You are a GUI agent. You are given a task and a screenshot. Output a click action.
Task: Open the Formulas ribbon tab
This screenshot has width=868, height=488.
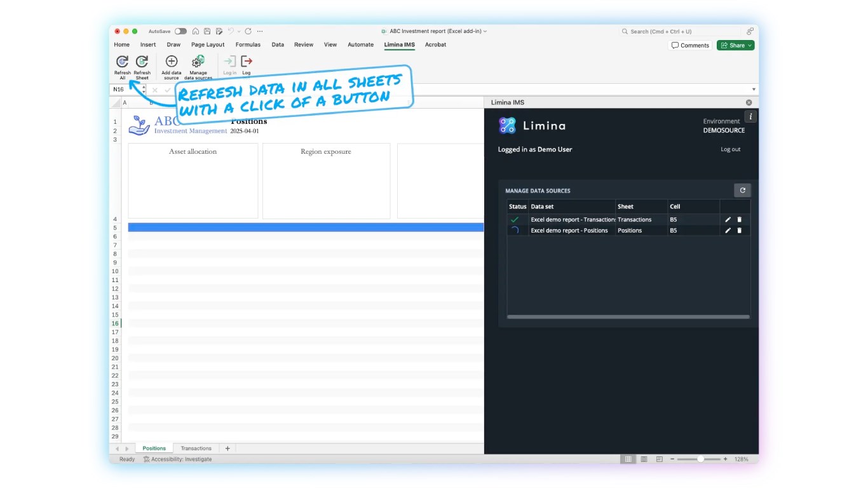pos(248,44)
